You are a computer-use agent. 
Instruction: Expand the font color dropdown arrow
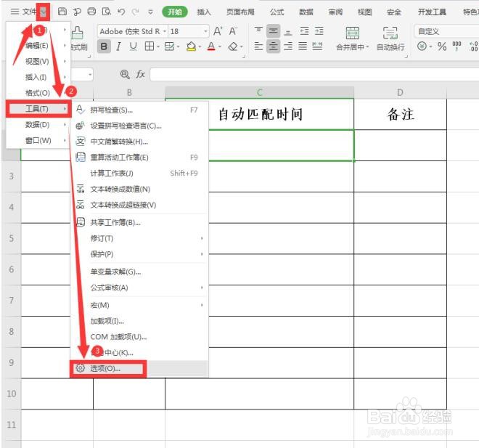220,46
